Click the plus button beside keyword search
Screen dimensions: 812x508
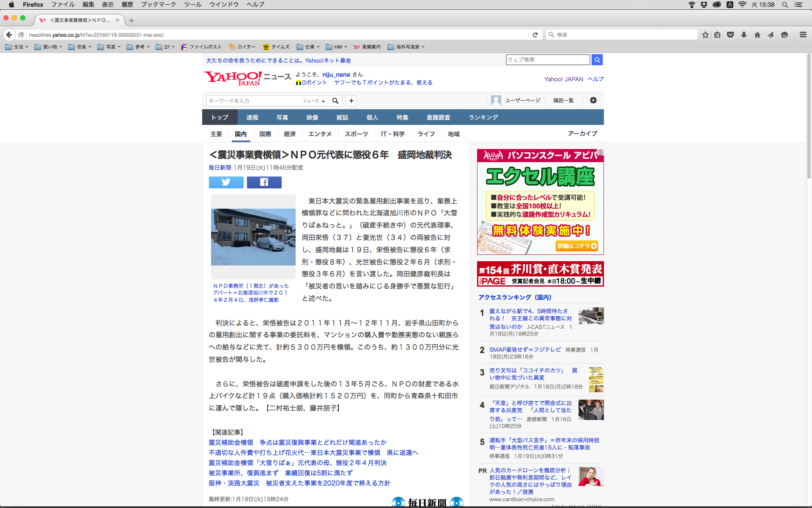click(351, 101)
